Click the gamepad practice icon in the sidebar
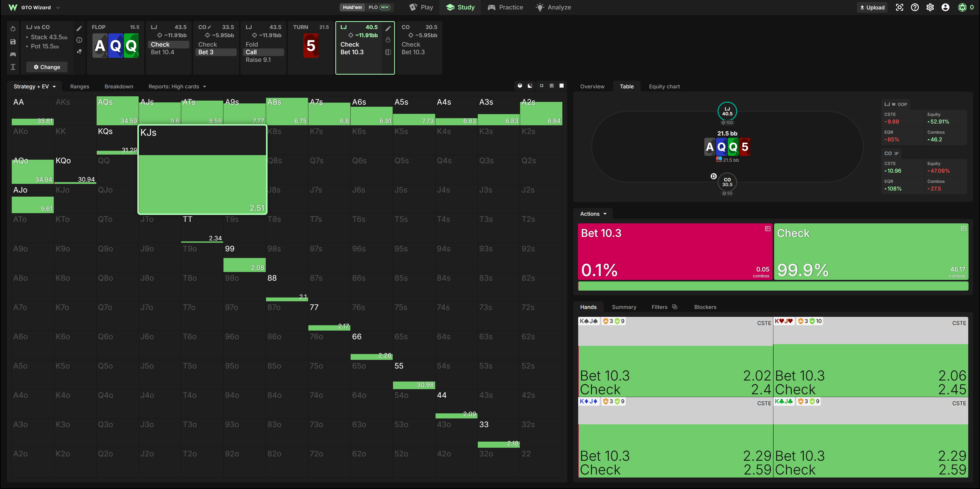This screenshot has width=980, height=489. pos(13,54)
